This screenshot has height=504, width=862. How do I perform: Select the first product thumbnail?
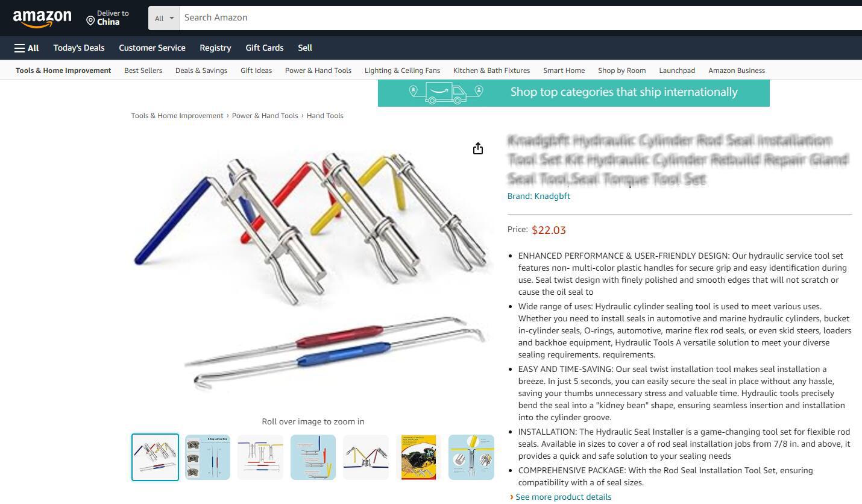click(155, 457)
